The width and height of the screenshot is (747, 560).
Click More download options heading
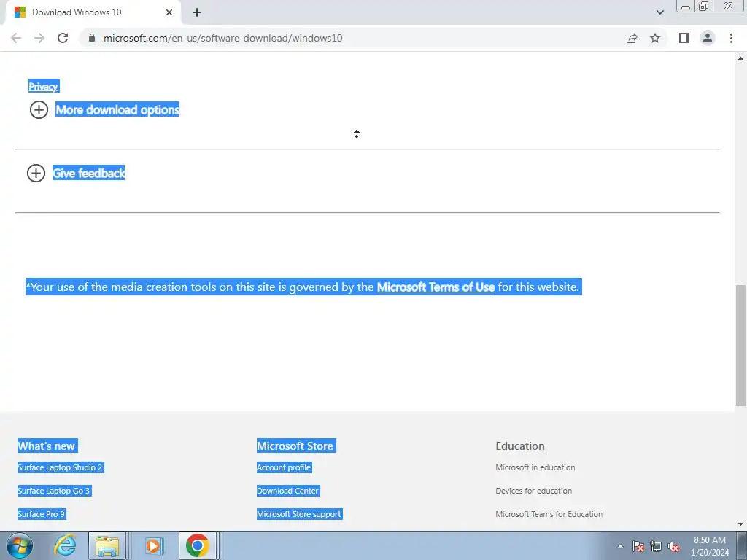117,109
